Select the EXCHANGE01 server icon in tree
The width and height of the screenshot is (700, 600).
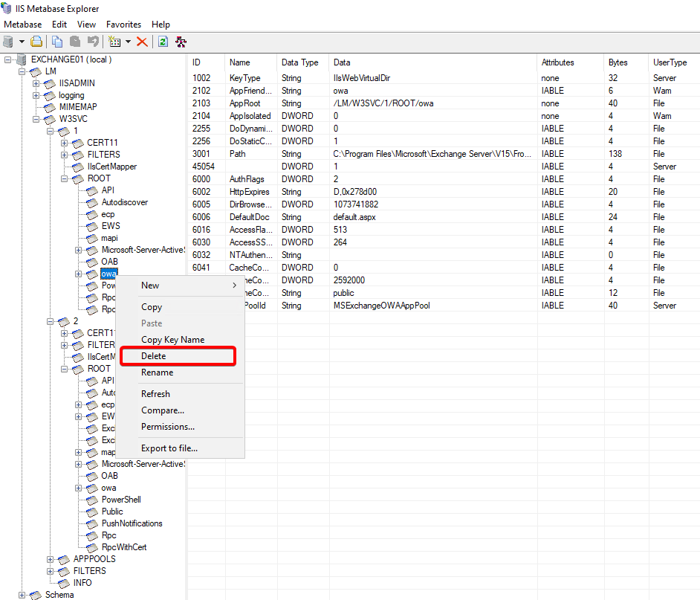[x=22, y=59]
